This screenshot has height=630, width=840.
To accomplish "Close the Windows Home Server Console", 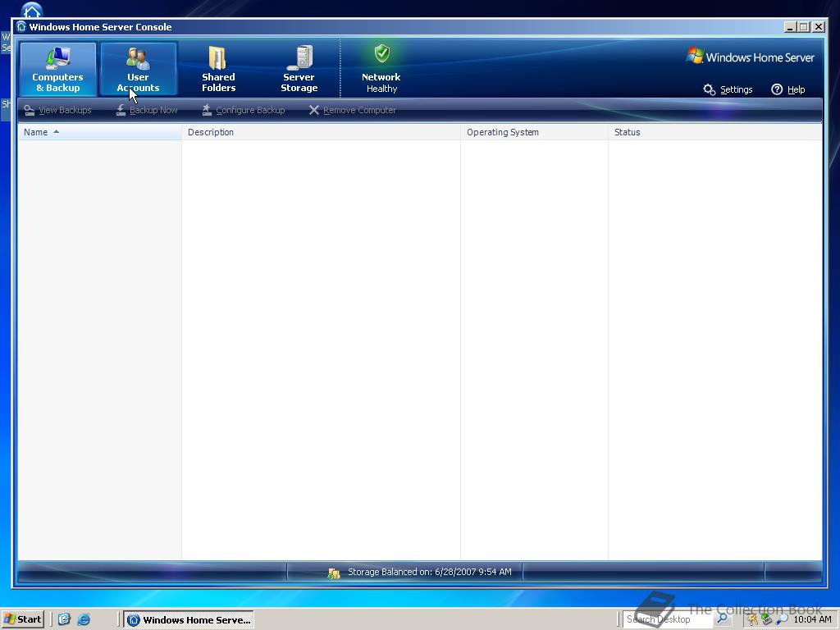I will (x=819, y=27).
